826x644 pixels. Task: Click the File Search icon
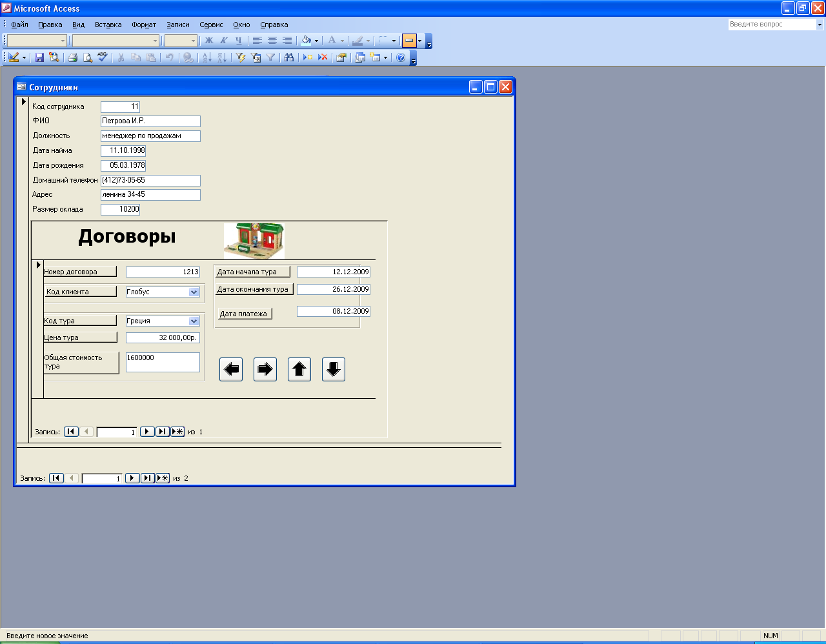click(x=54, y=57)
